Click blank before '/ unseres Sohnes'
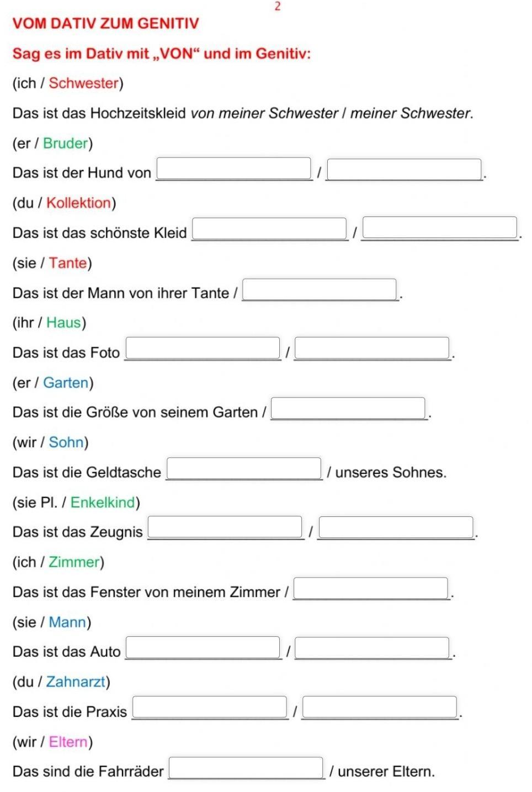This screenshot has height=792, width=532. click(244, 468)
